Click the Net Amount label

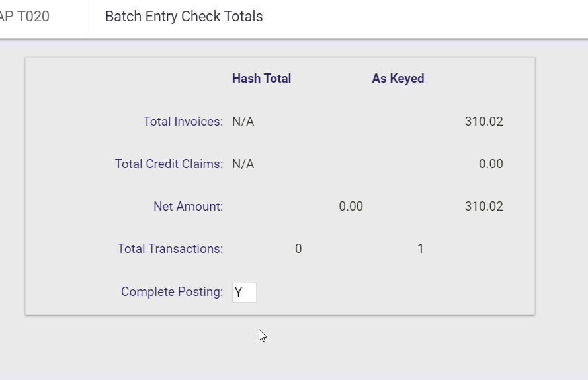coord(189,207)
